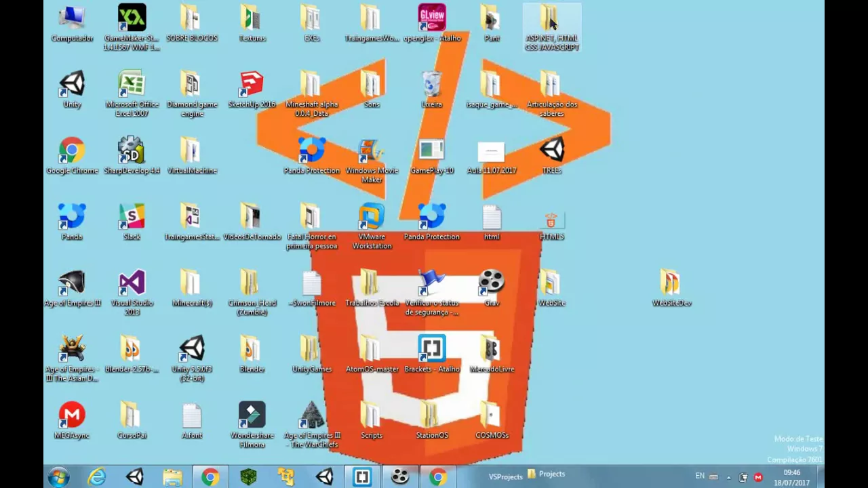Select the COSMOSs folder icon

(x=492, y=420)
